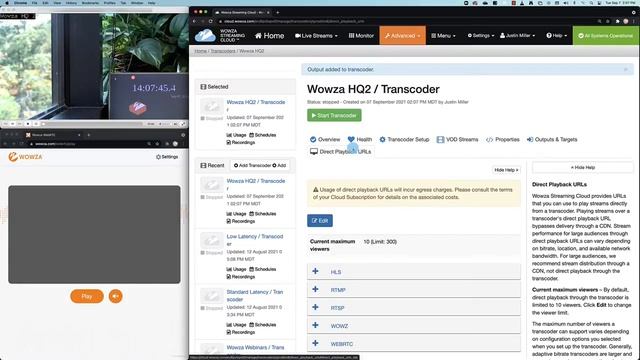Image resolution: width=640 pixels, height=360 pixels.
Task: Click the Hide Help button above the warning
Action: [506, 170]
